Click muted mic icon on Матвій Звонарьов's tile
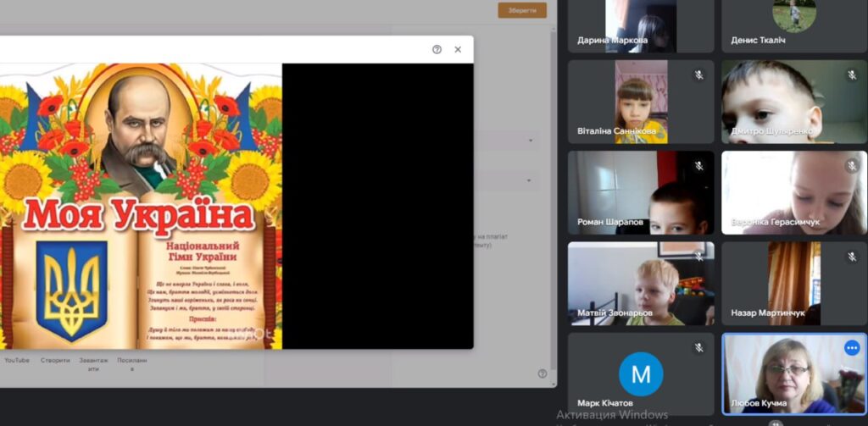The image size is (868, 426). point(698,257)
